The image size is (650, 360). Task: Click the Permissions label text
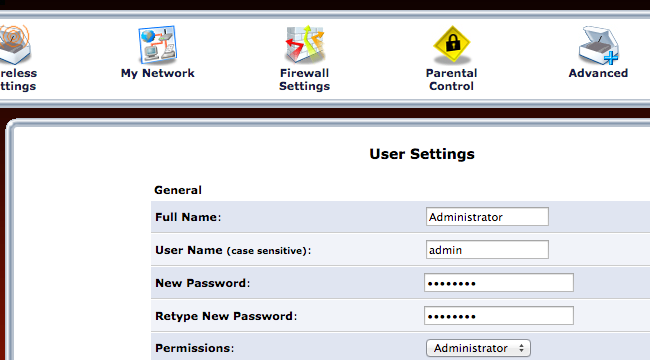(194, 348)
